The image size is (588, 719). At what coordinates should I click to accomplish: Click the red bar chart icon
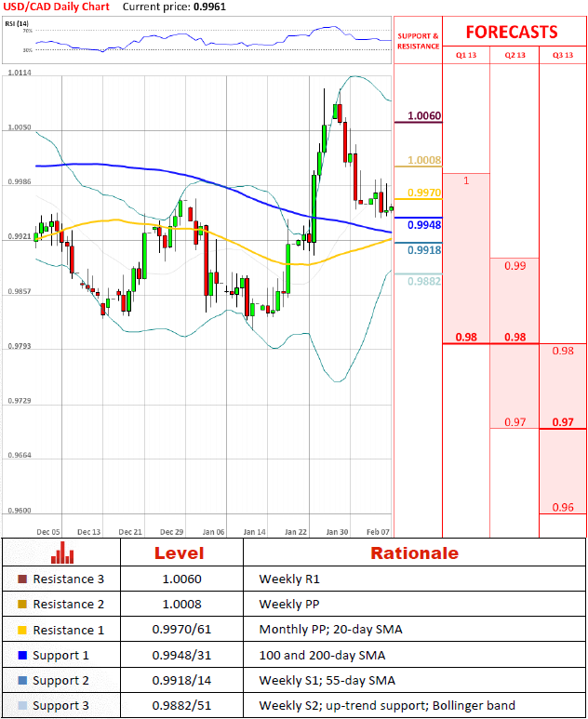[62, 553]
